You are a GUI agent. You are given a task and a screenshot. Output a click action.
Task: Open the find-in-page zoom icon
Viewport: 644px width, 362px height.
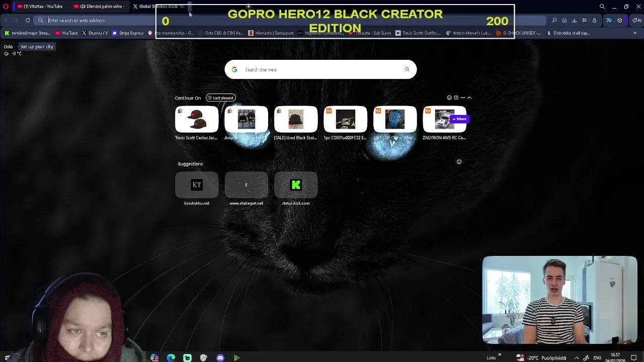point(554,20)
